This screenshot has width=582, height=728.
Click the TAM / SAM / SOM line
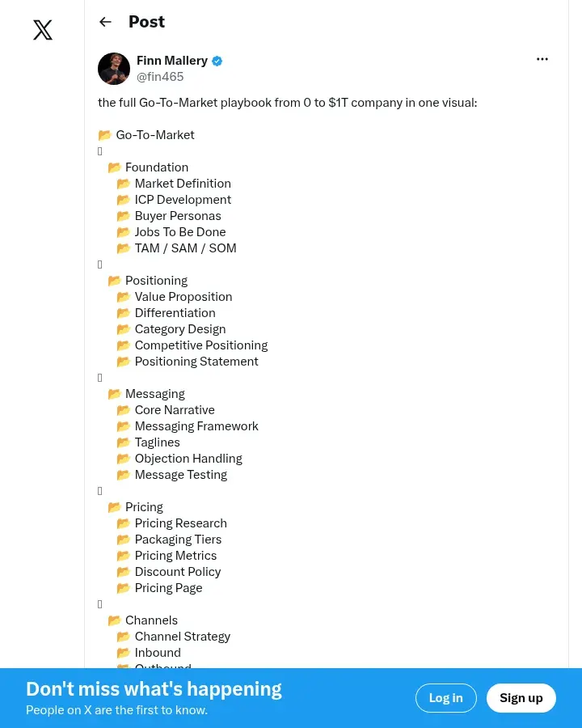pos(186,248)
